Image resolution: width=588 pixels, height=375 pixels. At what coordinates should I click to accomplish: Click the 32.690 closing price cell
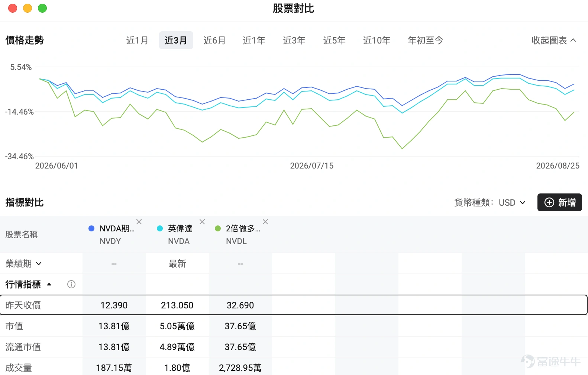click(x=240, y=305)
